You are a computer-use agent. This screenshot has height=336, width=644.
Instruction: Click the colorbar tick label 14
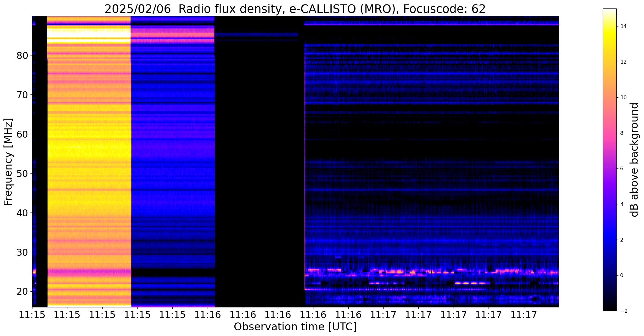pos(623,26)
